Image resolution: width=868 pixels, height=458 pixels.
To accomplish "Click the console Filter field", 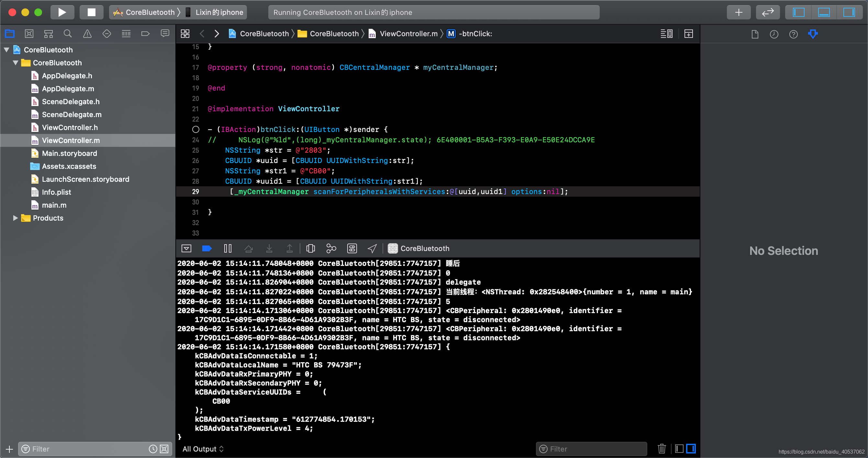I will (x=591, y=449).
